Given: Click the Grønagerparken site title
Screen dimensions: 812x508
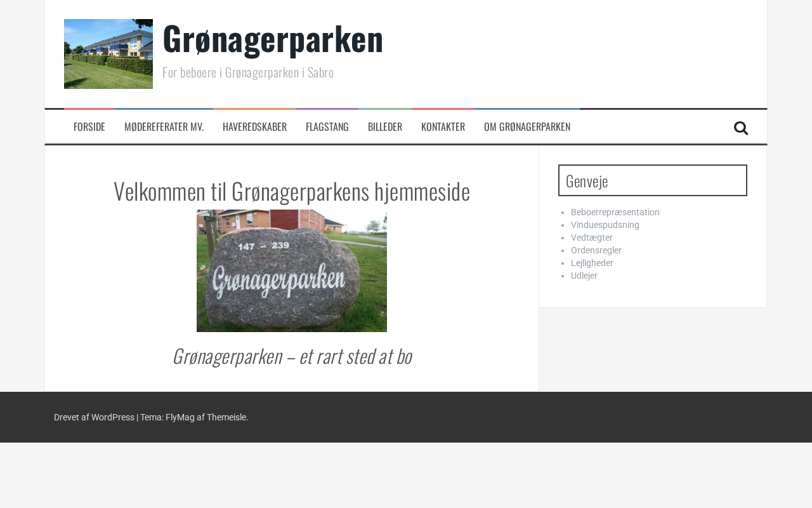Looking at the screenshot, I should (273, 38).
